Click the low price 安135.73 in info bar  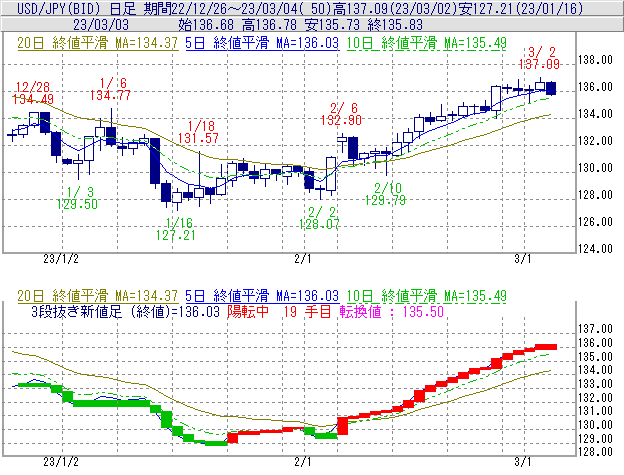click(332, 25)
